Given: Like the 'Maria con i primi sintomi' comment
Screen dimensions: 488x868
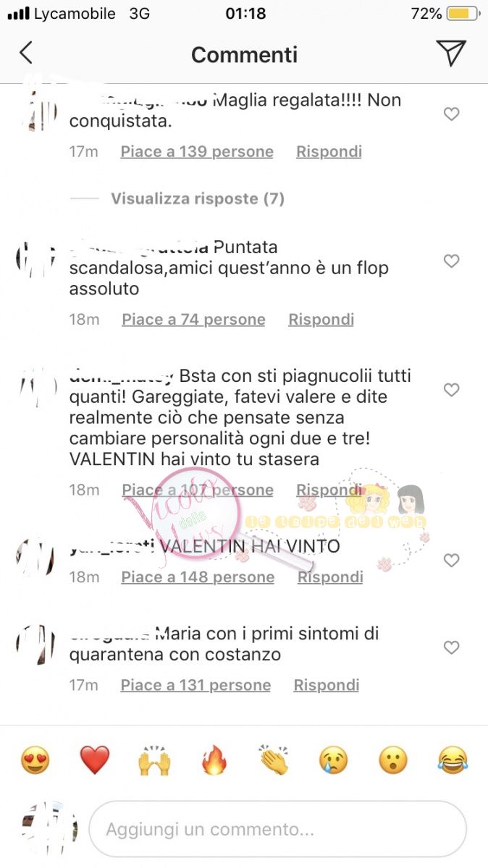Looking at the screenshot, I should pyautogui.click(x=452, y=648).
